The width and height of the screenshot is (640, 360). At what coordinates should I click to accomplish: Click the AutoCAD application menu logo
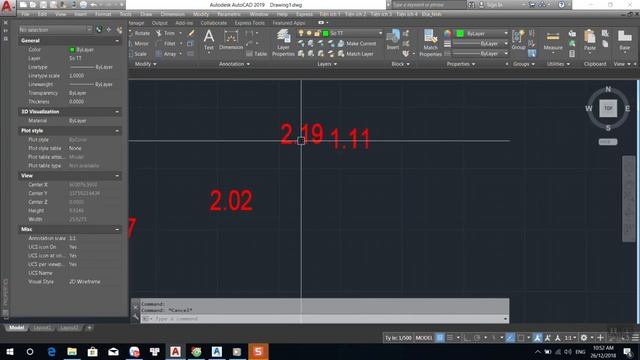coord(7,6)
